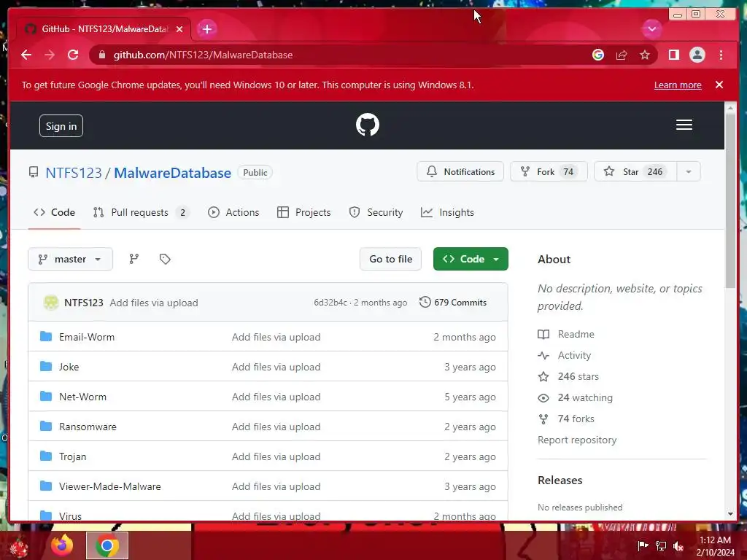Click the share page icon
The width and height of the screenshot is (747, 560).
click(622, 55)
